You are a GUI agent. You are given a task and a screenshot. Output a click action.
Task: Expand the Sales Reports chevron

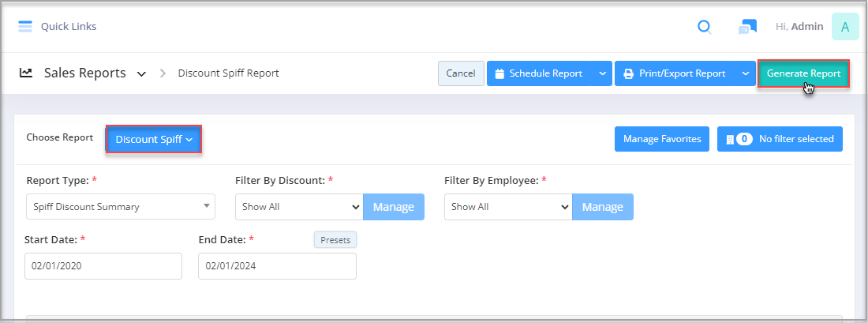(x=142, y=73)
